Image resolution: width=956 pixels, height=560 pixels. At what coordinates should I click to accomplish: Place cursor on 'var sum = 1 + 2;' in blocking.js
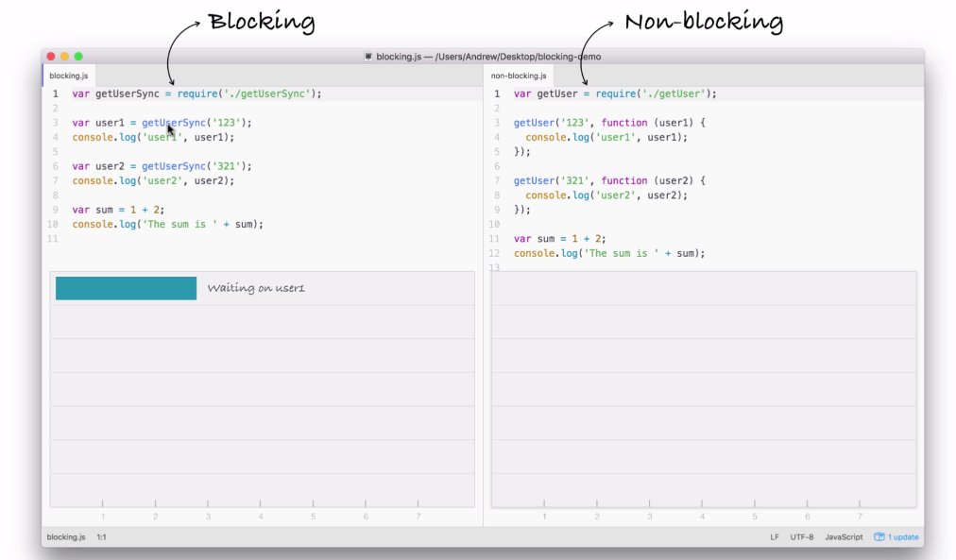[118, 210]
